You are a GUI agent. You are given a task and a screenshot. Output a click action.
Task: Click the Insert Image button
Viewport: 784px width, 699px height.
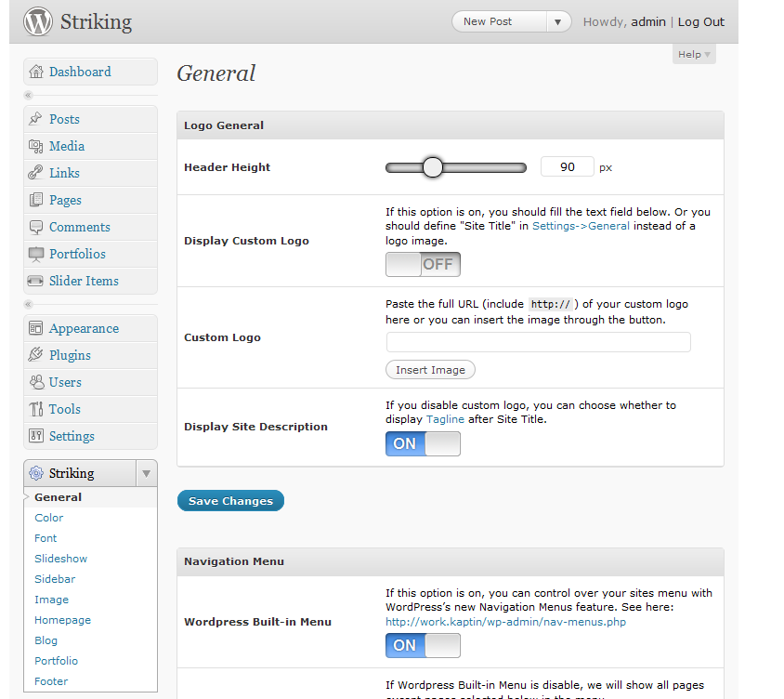430,370
